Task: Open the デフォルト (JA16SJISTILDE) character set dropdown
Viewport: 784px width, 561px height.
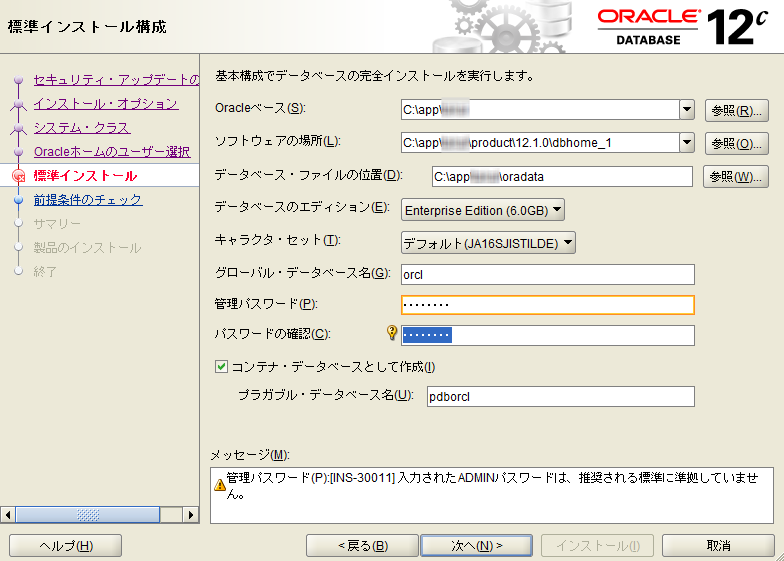Action: coord(488,243)
